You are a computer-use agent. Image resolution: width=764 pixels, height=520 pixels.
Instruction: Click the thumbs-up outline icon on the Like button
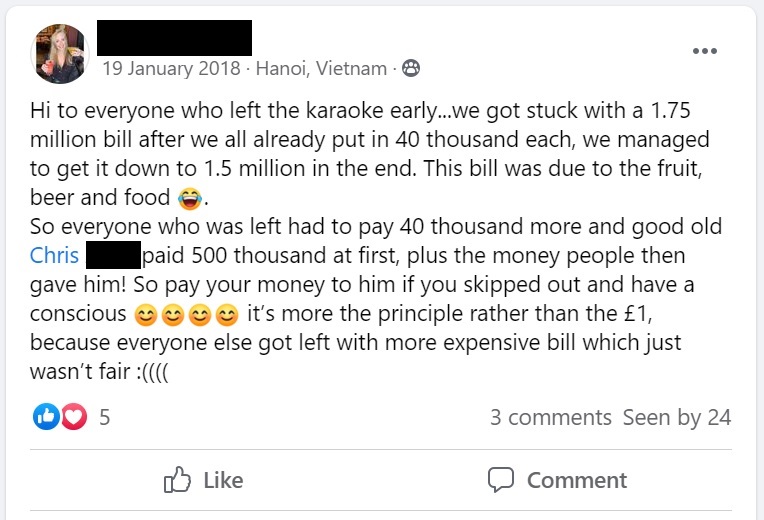[x=177, y=480]
